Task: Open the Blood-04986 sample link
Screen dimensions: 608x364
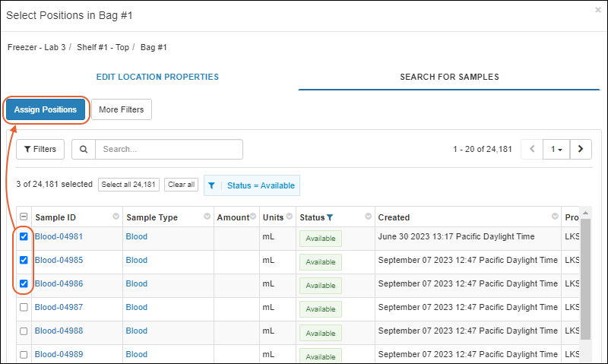Action: [x=59, y=283]
